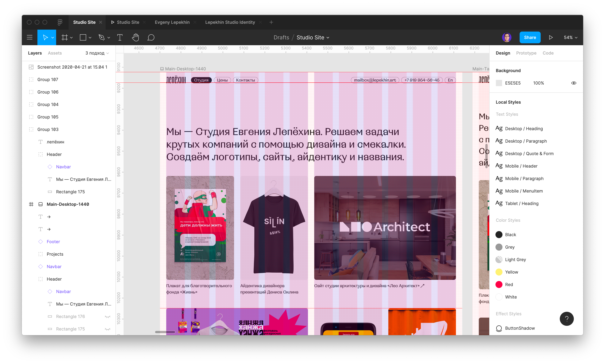Select the Black color style swatch

499,234
